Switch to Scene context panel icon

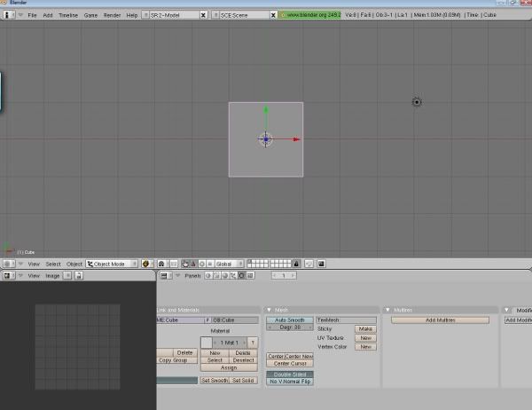250,275
